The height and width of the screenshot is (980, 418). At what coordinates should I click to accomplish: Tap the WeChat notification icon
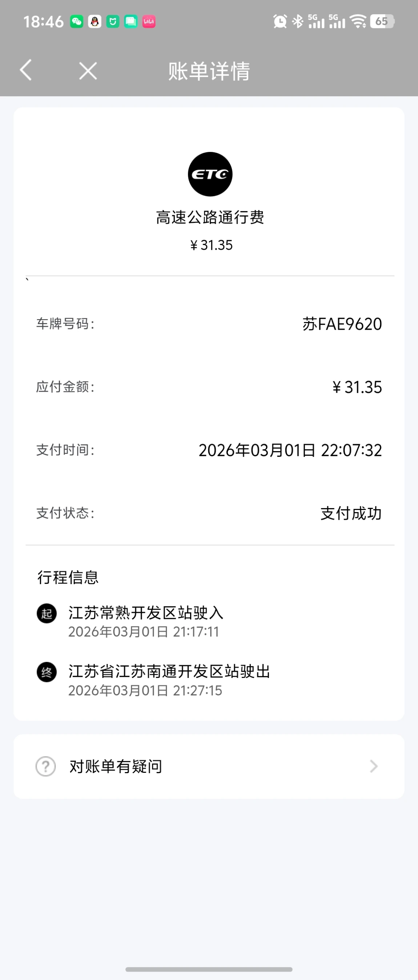click(x=77, y=22)
